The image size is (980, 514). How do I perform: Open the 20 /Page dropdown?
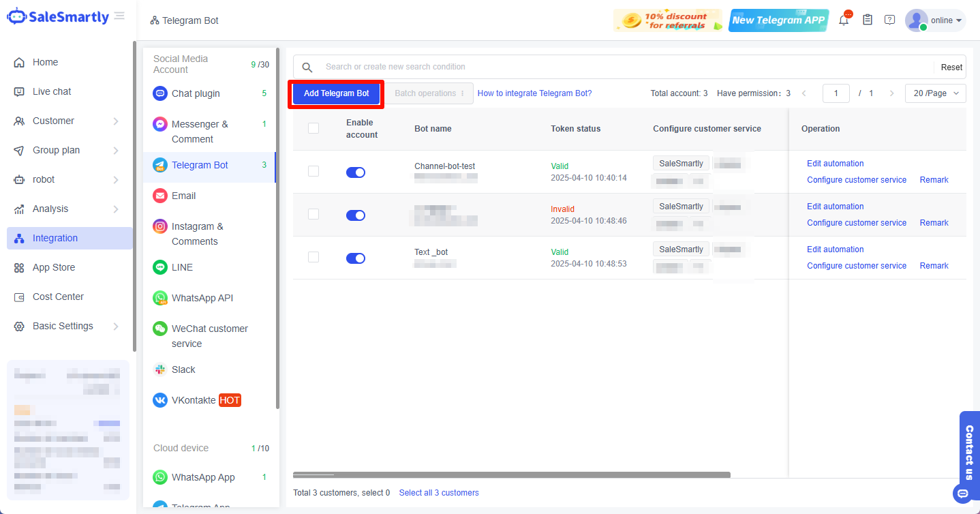pyautogui.click(x=935, y=93)
